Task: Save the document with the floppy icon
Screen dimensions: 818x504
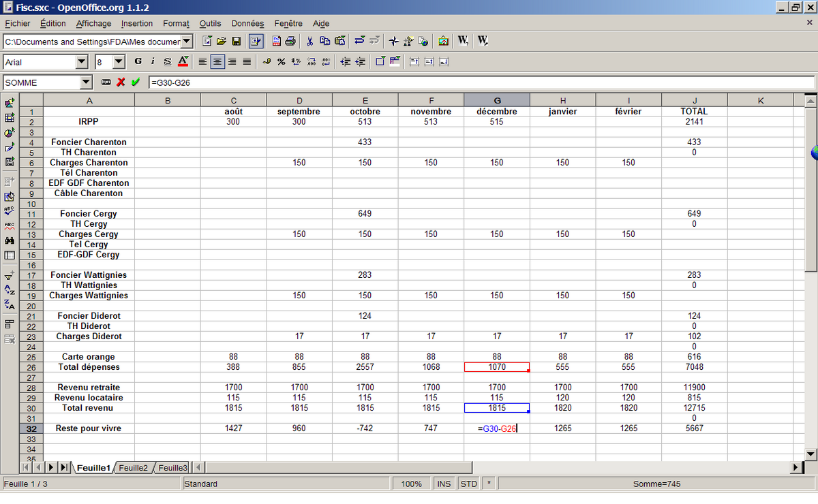Action: tap(237, 41)
